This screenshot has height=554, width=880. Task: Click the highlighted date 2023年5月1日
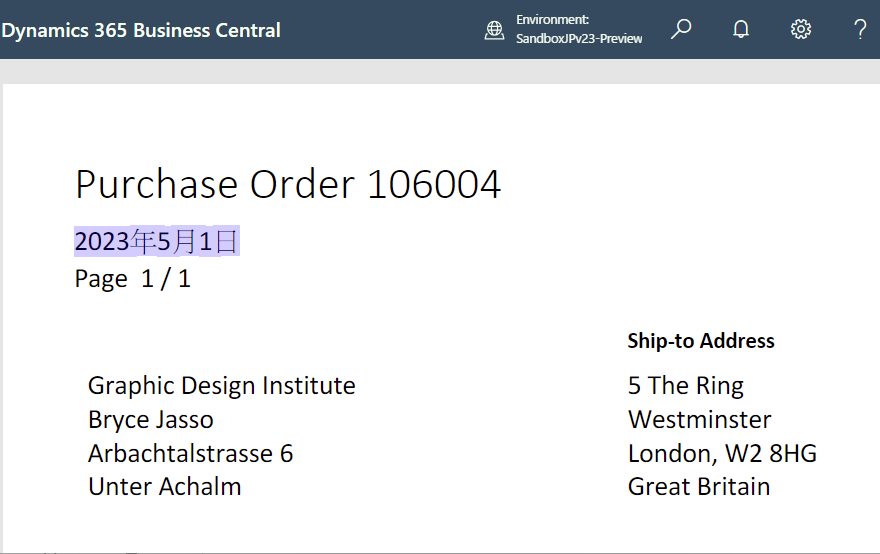[x=156, y=241]
